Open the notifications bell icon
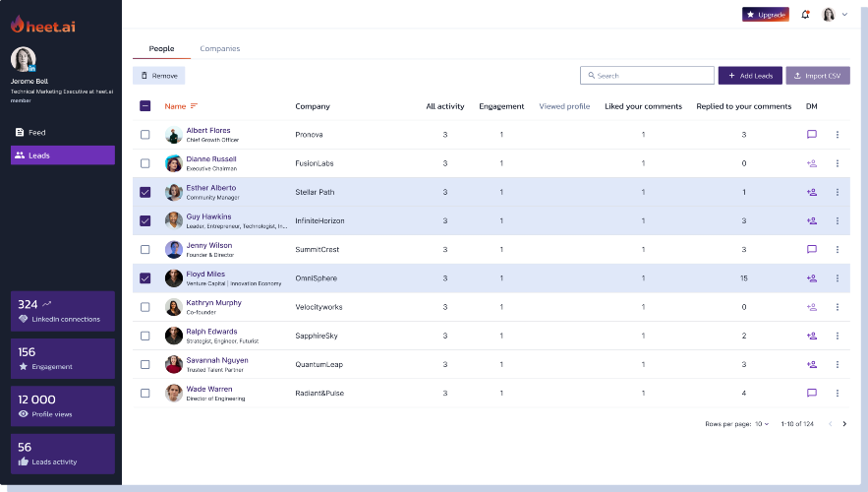The width and height of the screenshot is (868, 492). [x=806, y=15]
